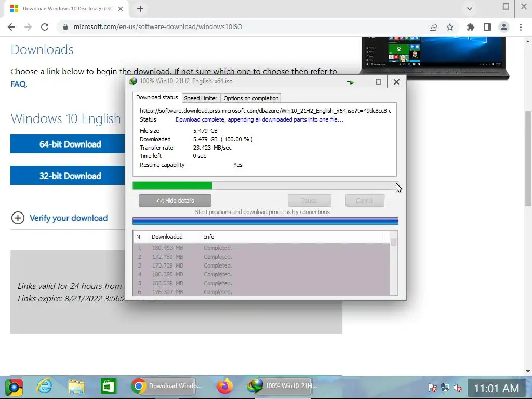532x399 pixels.
Task: Click the Hide details button
Action: point(175,201)
